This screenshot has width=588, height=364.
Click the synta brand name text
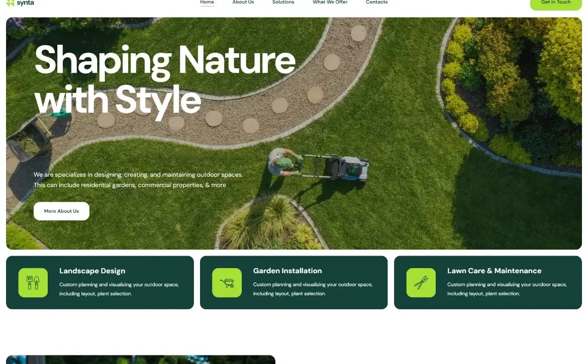coord(25,3)
